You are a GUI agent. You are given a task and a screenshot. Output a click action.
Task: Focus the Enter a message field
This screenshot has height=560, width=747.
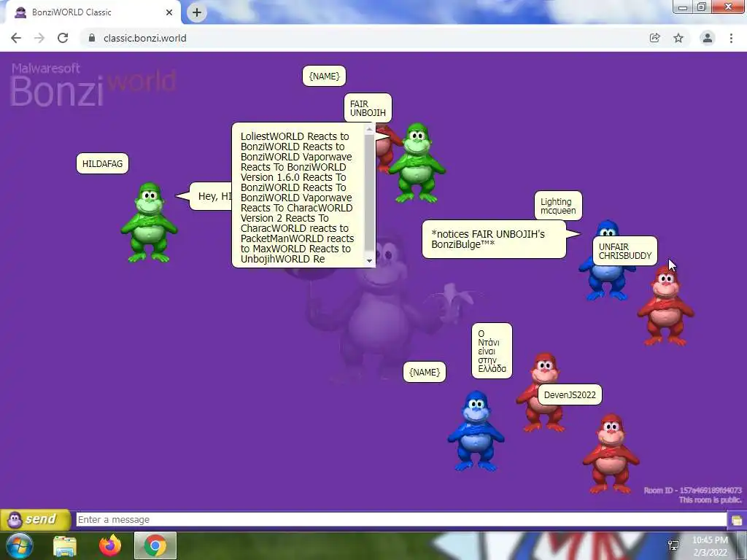[401, 519]
